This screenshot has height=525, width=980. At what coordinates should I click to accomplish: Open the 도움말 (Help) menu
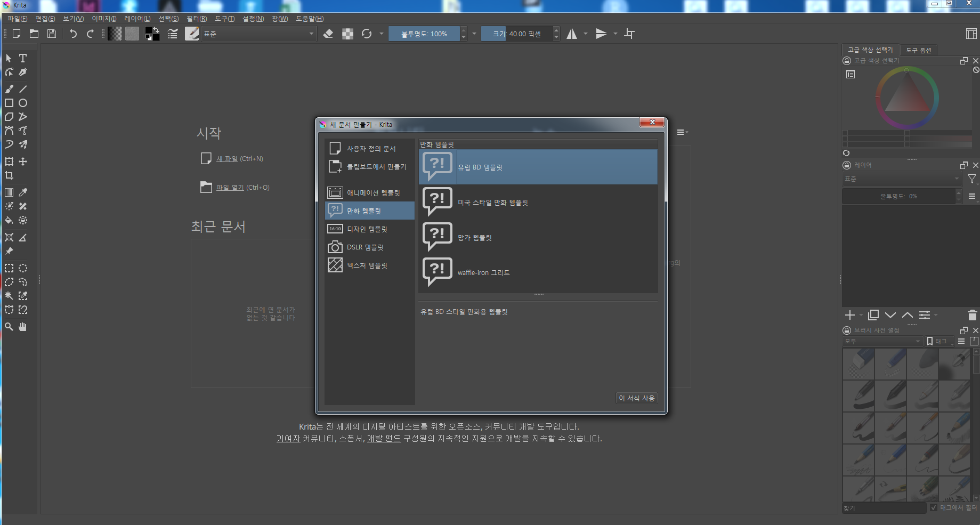[310, 19]
